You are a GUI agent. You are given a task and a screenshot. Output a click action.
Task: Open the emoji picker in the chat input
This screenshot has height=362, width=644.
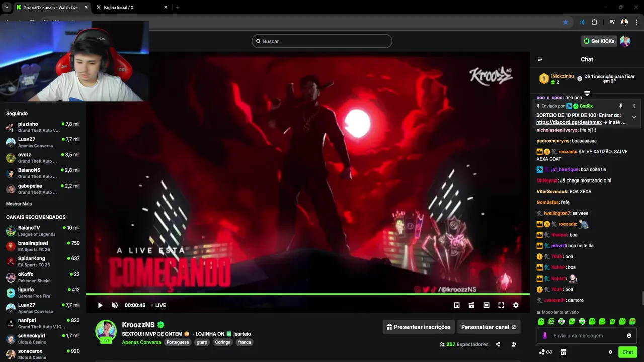click(x=629, y=336)
